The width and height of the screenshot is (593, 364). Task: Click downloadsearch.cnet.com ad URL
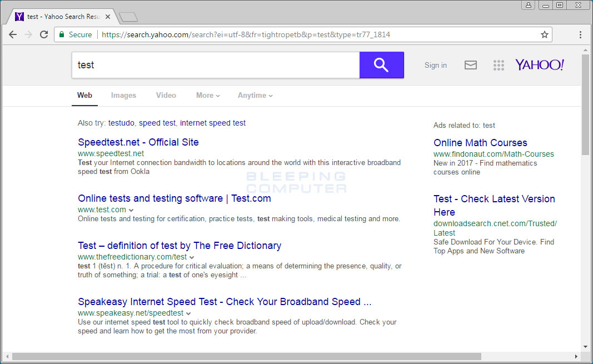(495, 228)
